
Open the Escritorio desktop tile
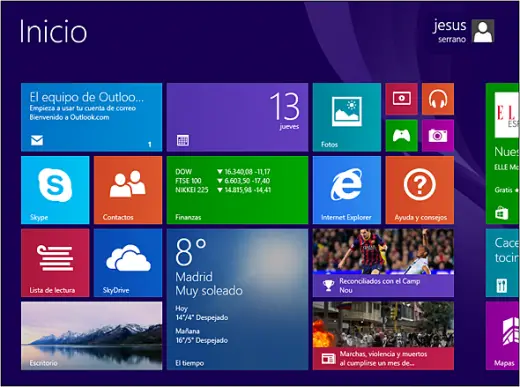[92, 336]
